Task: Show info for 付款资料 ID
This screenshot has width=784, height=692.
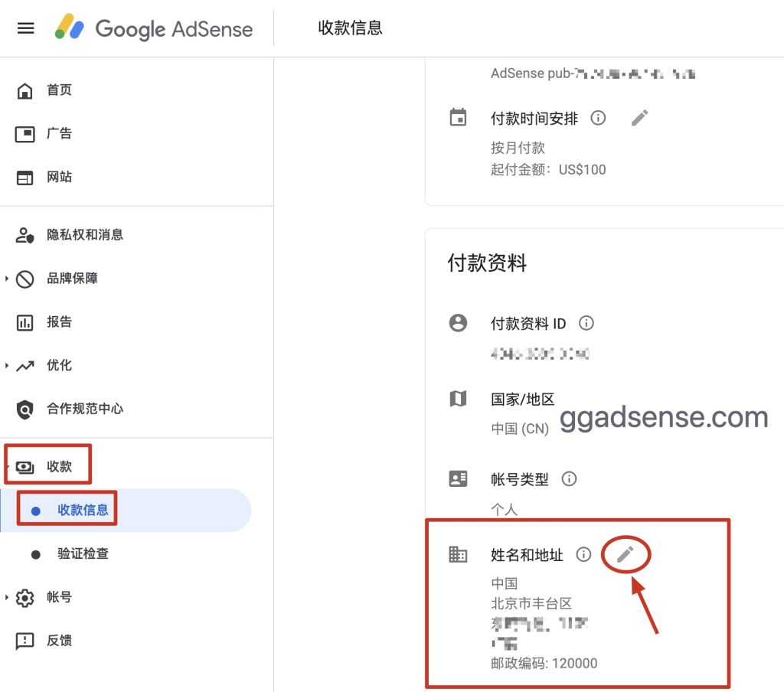Action: [586, 323]
